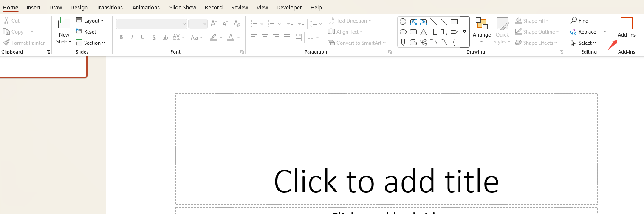Viewport: 644px width, 214px height.
Task: Select the Rectangle shape
Action: [454, 22]
